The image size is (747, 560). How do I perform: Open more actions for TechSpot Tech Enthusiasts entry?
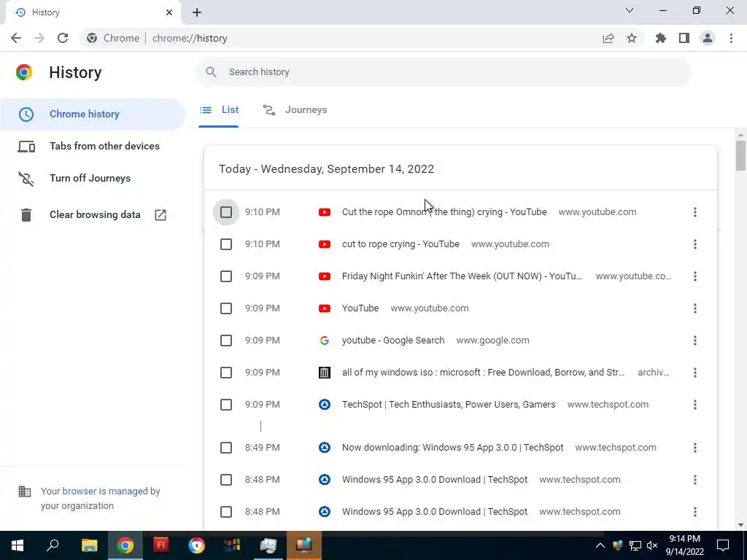[695, 405]
